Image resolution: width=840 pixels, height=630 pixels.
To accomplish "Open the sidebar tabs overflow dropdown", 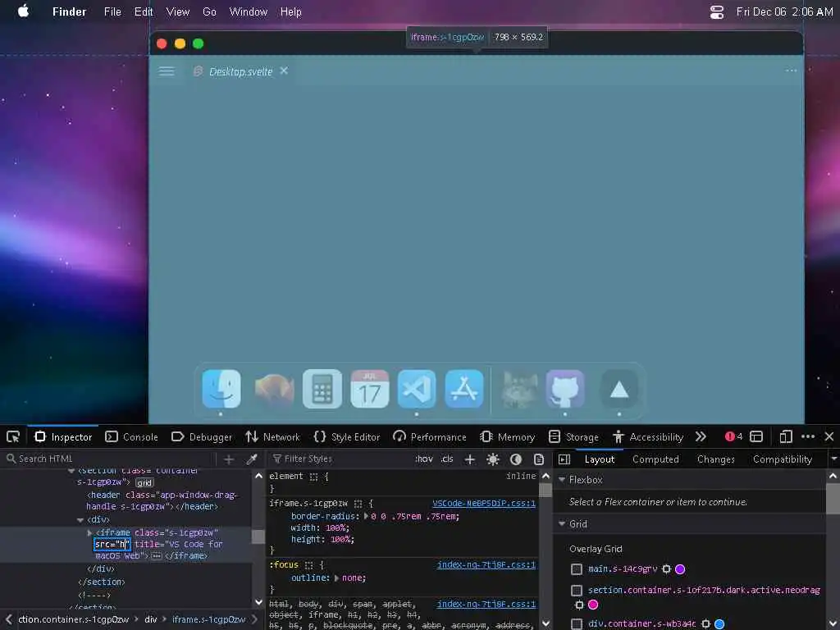I will point(833,459).
